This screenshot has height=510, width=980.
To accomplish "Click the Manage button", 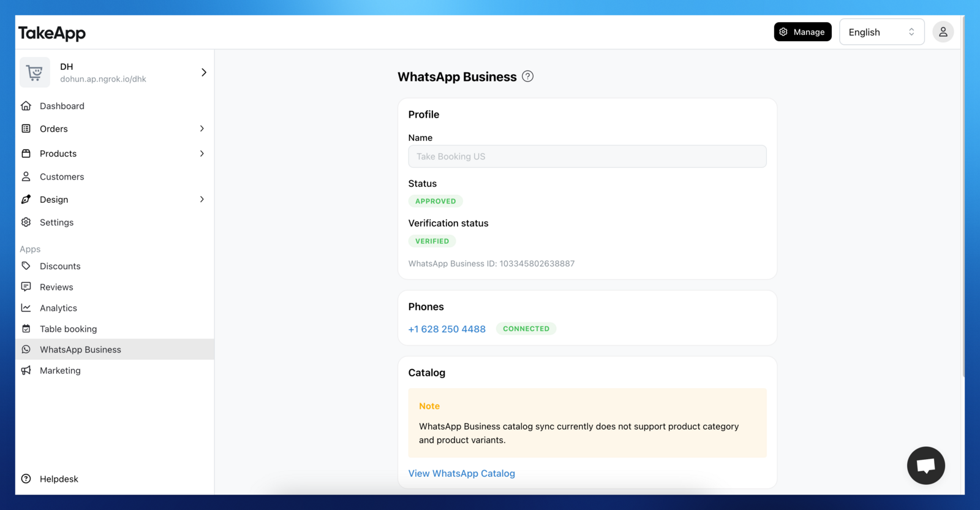I will (x=802, y=32).
